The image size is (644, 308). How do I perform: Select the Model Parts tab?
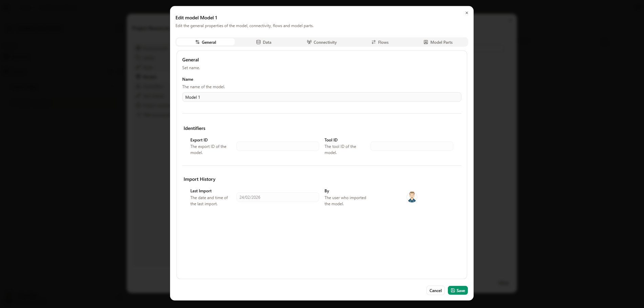point(438,42)
